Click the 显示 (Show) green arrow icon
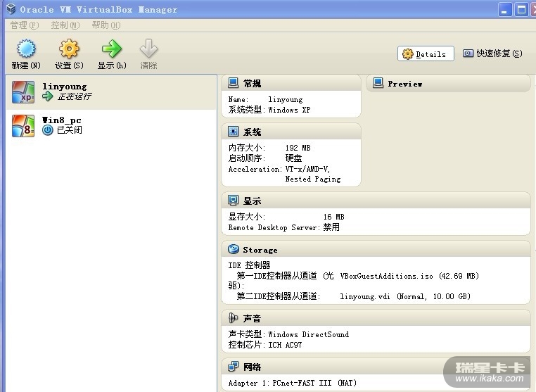This screenshot has width=536, height=392. (x=112, y=49)
